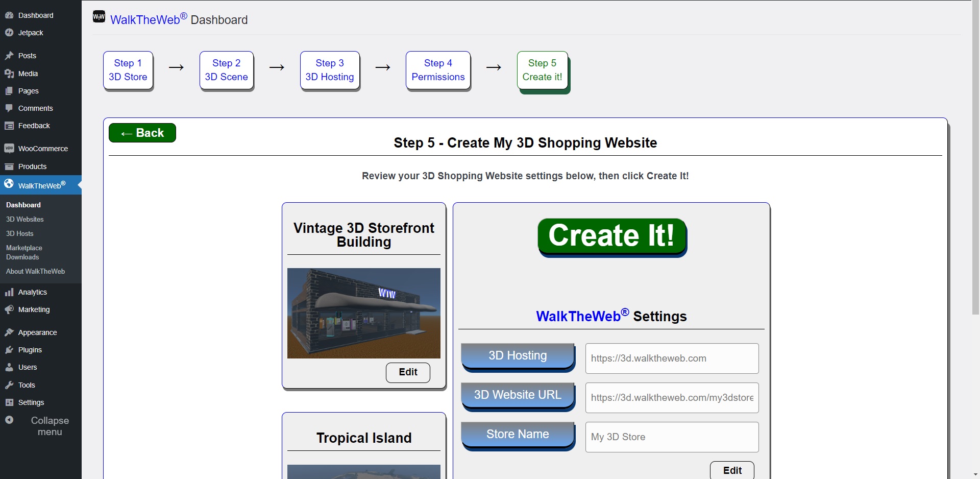Click the Dashboard gauge icon in sidebar
The height and width of the screenshot is (479, 980).
point(9,15)
